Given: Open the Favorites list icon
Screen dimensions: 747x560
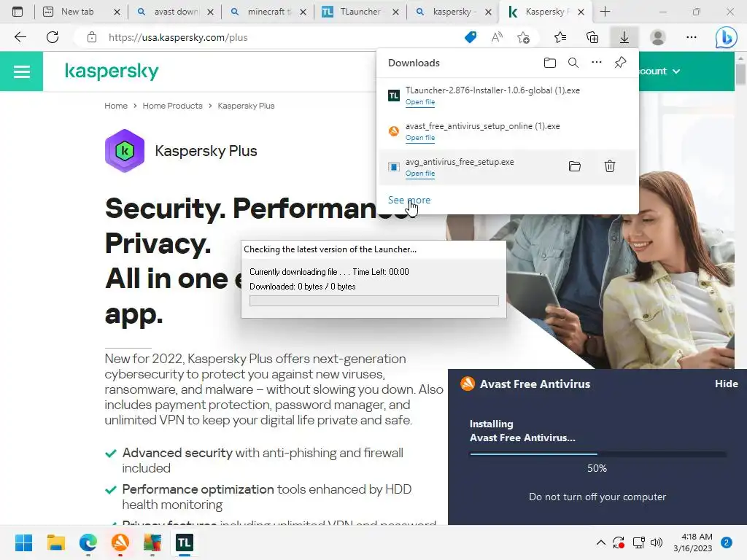Looking at the screenshot, I should pos(560,37).
